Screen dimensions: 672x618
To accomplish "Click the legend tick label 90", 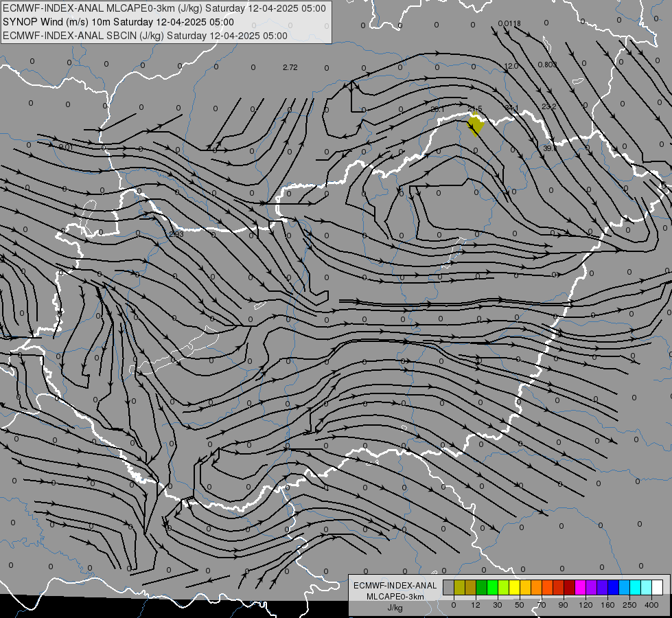I will (563, 605).
